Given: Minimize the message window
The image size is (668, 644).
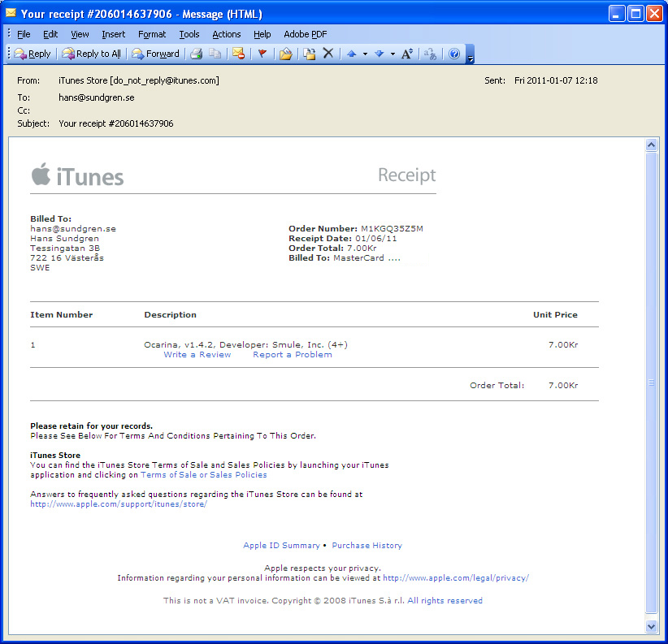Looking at the screenshot, I should pyautogui.click(x=617, y=14).
